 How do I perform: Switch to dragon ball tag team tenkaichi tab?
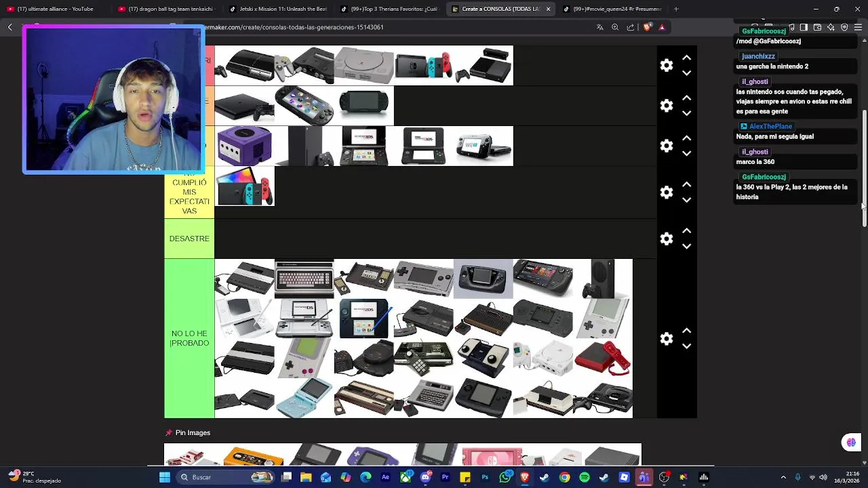(166, 9)
